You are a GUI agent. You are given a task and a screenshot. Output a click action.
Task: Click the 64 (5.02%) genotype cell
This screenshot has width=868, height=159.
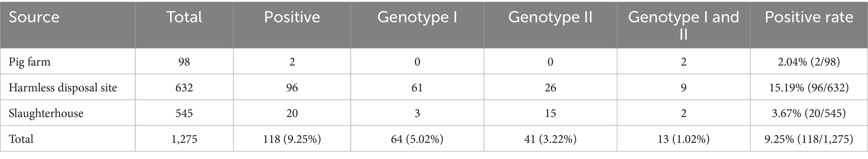417,139
